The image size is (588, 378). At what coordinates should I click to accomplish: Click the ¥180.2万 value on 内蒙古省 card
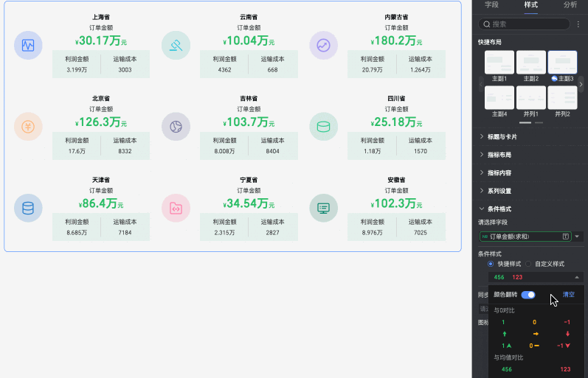pyautogui.click(x=396, y=41)
